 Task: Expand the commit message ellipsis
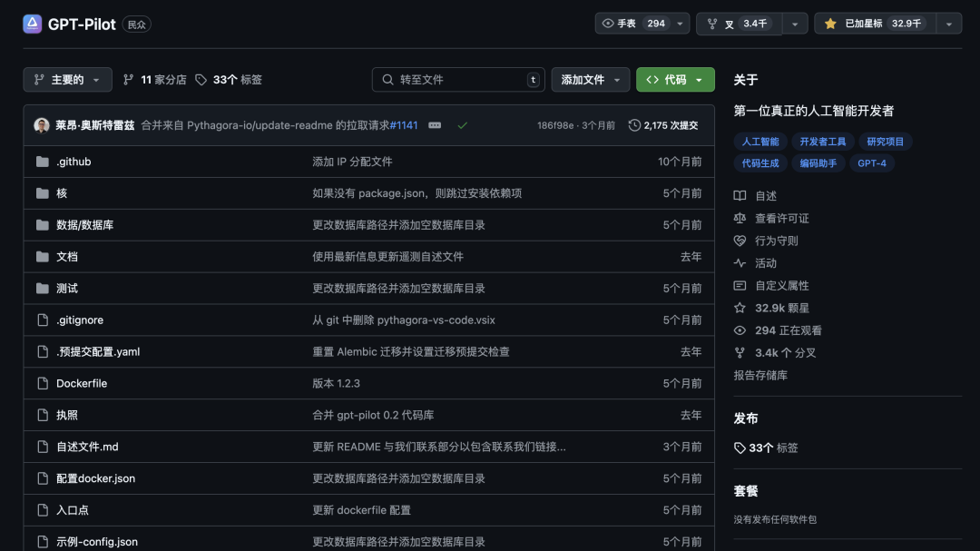click(434, 124)
